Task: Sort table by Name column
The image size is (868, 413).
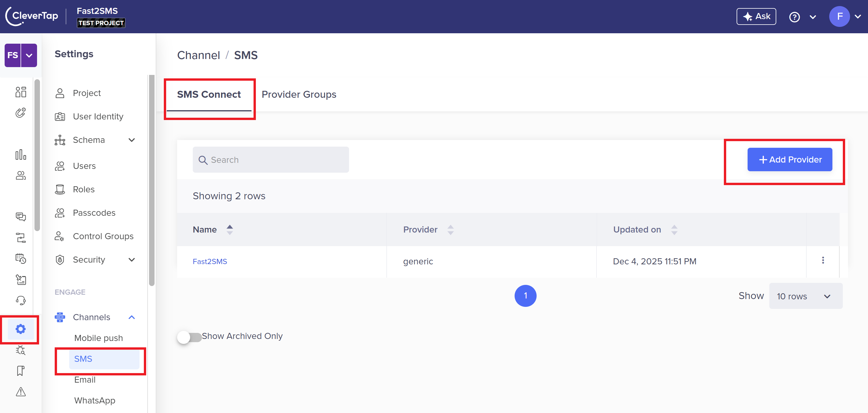Action: click(x=230, y=230)
